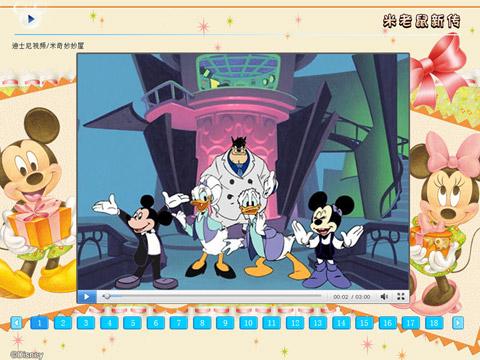
Task: Select episode 7 button
Action: [179, 323]
